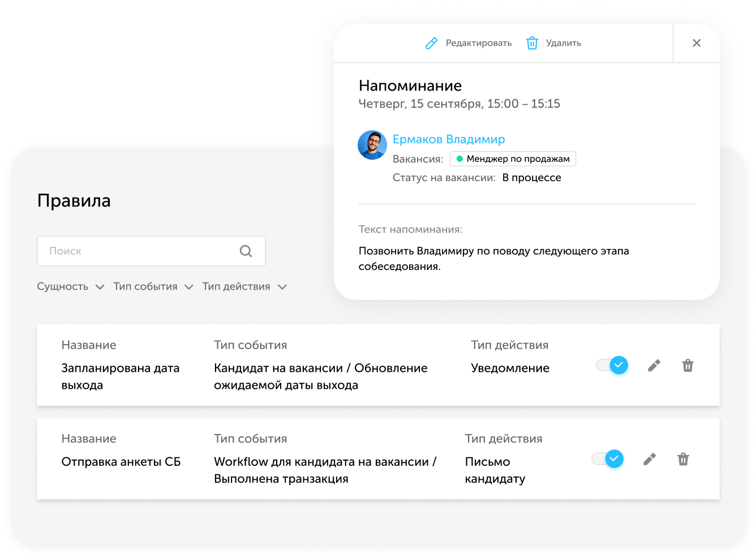Click the Менеджер по продажам vacancy tag
The image size is (756, 558).
(513, 159)
